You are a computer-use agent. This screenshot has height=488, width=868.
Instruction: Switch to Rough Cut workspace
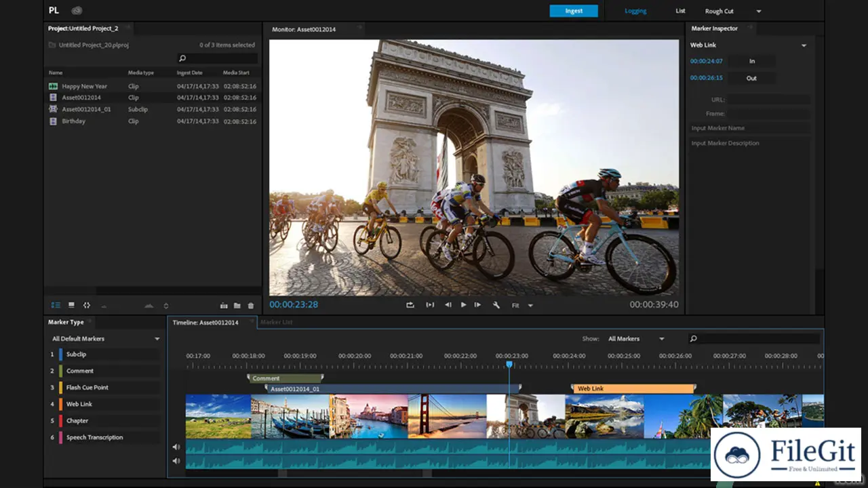[x=719, y=12]
